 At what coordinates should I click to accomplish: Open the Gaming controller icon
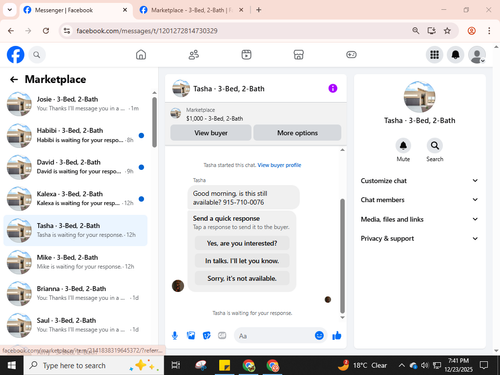click(351, 55)
